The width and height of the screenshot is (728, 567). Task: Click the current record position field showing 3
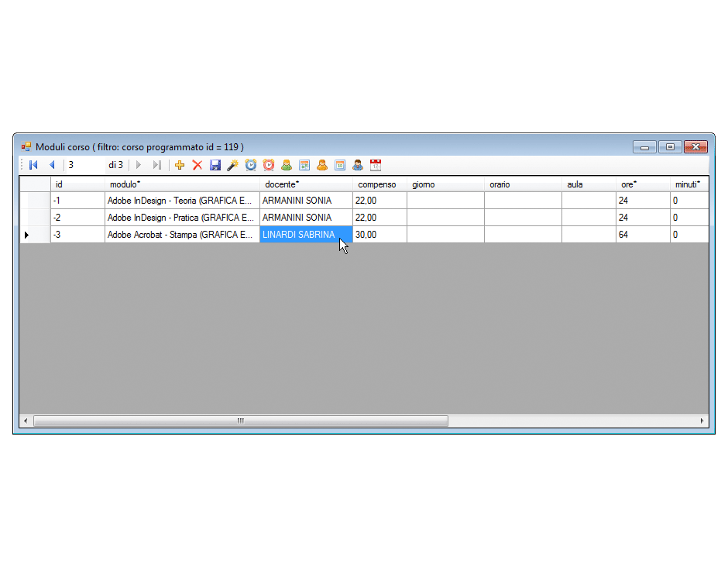(84, 165)
